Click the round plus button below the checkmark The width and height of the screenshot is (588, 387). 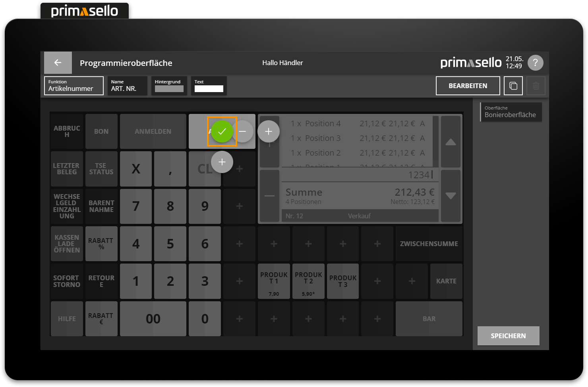click(222, 162)
